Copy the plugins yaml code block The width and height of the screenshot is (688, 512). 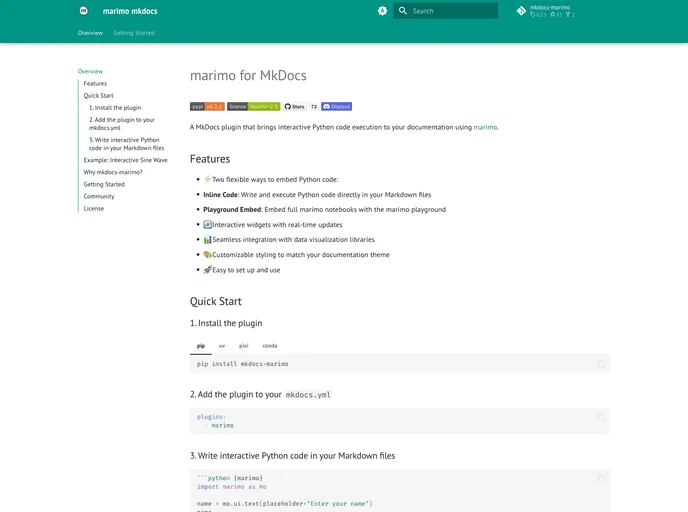pyautogui.click(x=601, y=416)
